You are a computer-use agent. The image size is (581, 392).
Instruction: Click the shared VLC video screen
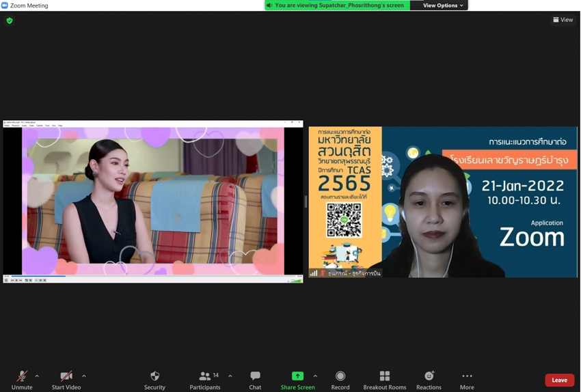[153, 201]
